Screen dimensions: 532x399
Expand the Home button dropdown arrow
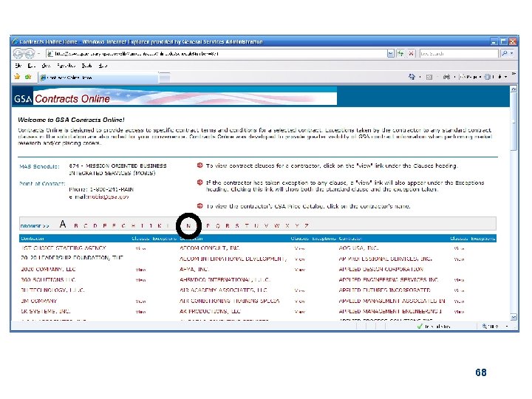(x=420, y=78)
